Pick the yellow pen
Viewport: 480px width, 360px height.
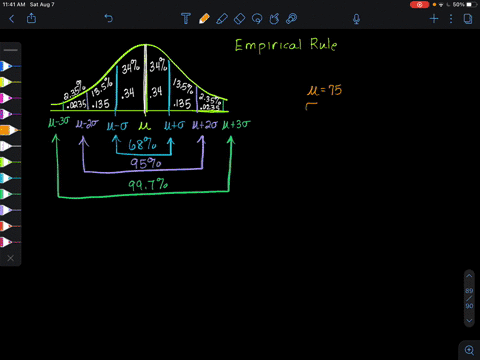pyautogui.click(x=10, y=82)
